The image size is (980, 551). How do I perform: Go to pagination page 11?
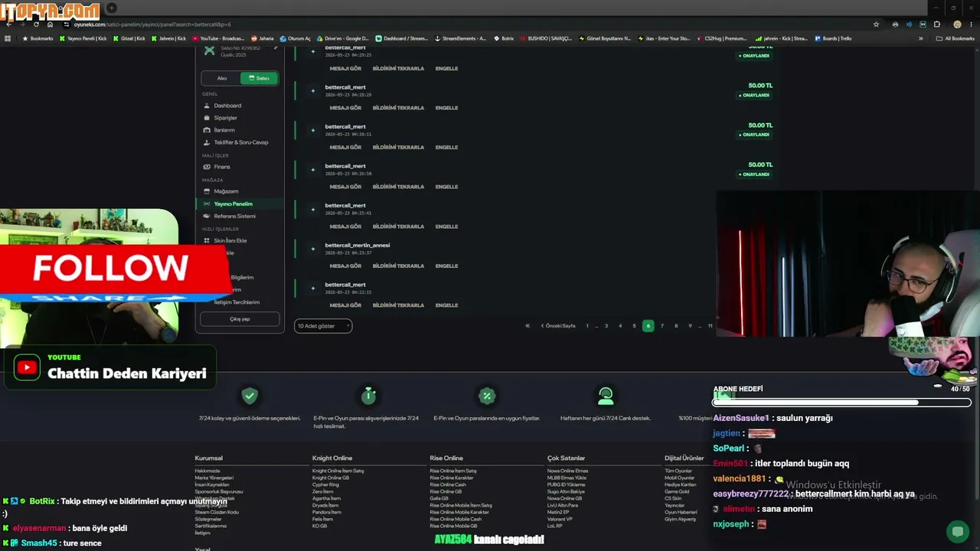click(x=710, y=326)
